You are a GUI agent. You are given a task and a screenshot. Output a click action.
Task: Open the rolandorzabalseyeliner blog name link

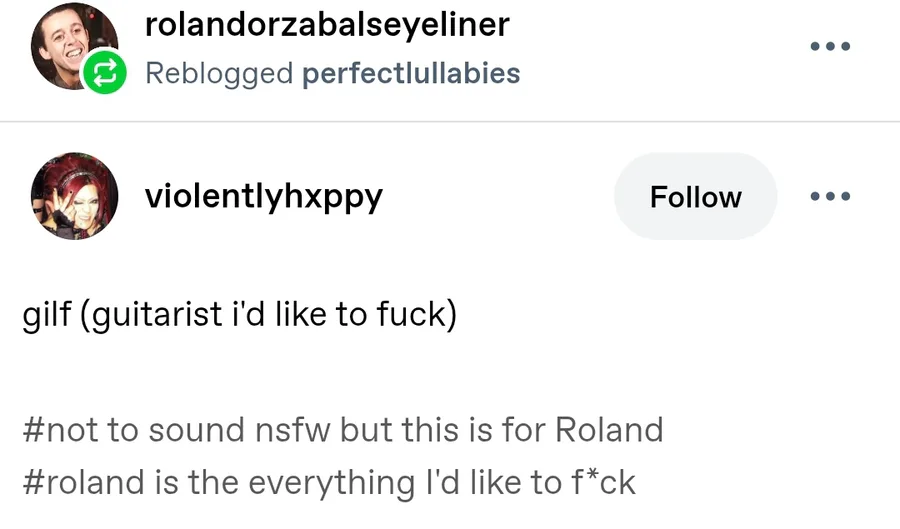tap(327, 24)
